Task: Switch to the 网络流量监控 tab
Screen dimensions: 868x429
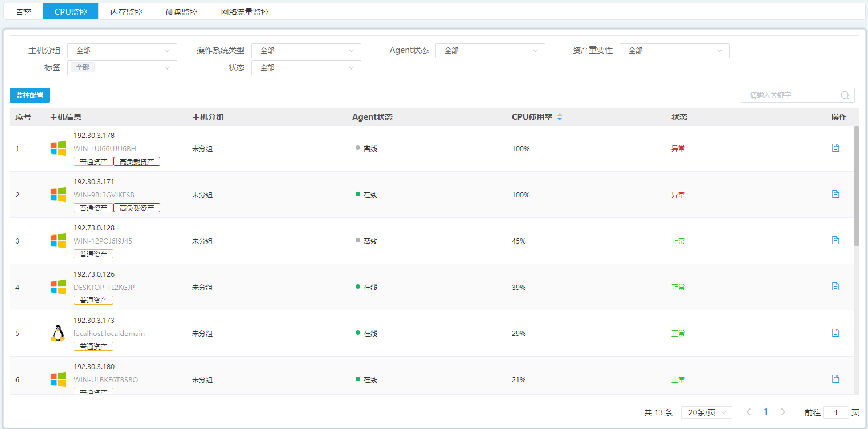Action: [244, 12]
